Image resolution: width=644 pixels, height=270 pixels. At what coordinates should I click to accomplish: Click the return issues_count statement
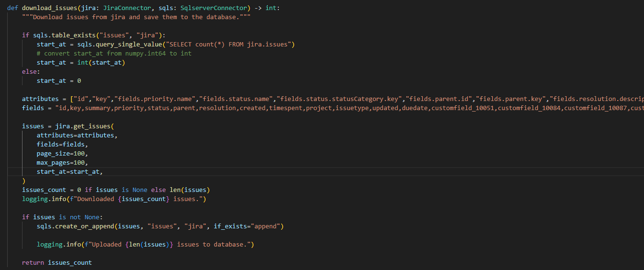[x=57, y=263]
